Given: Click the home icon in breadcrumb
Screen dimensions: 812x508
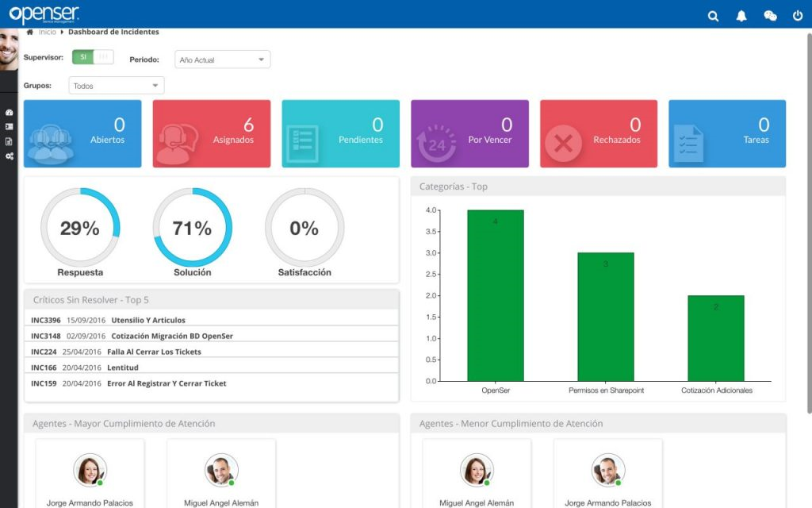Looking at the screenshot, I should (x=30, y=33).
